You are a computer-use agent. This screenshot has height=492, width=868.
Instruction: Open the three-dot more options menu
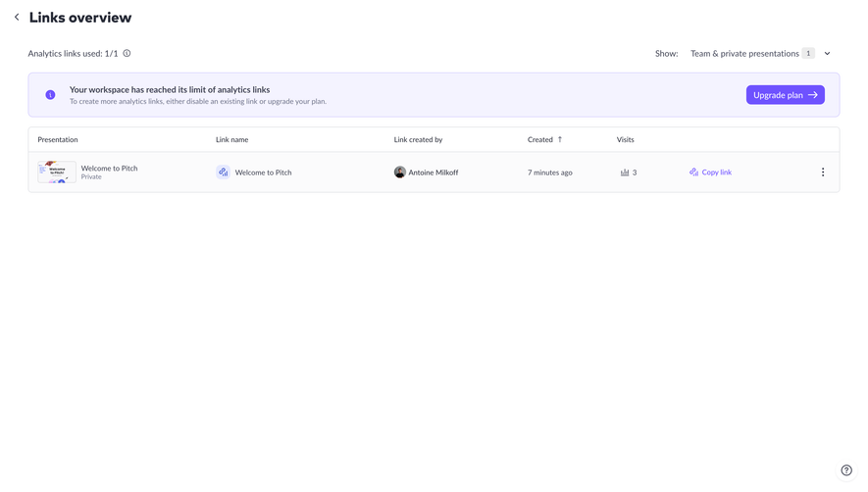click(x=823, y=172)
